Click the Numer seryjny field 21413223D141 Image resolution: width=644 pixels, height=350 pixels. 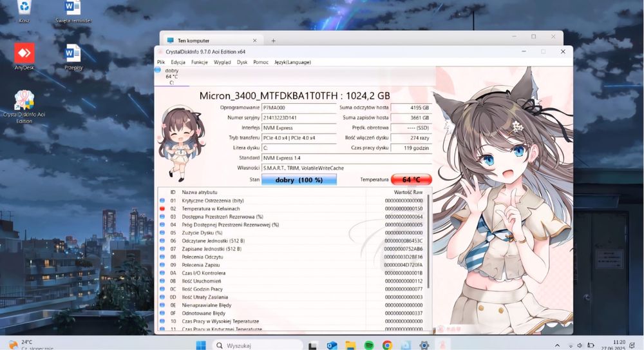tap(299, 117)
